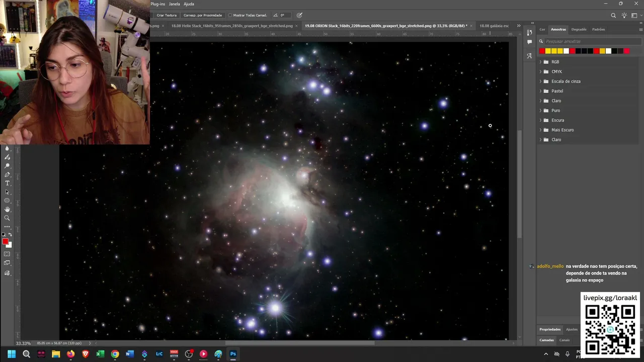Show more document tabs overflow arrow

[x=519, y=26]
